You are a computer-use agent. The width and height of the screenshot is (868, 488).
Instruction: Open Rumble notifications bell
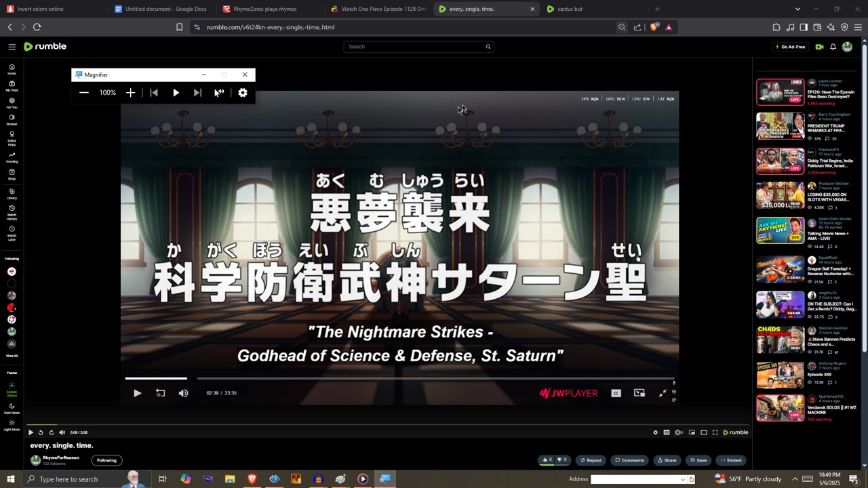pyautogui.click(x=833, y=47)
